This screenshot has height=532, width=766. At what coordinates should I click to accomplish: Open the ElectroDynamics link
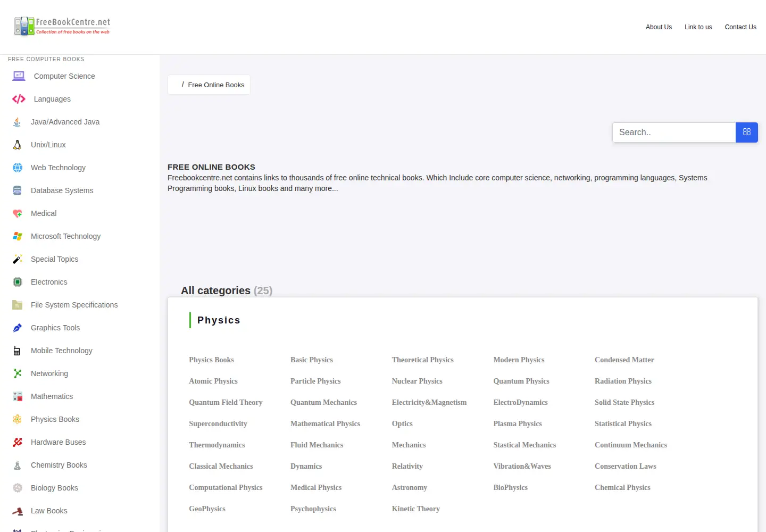tap(520, 402)
